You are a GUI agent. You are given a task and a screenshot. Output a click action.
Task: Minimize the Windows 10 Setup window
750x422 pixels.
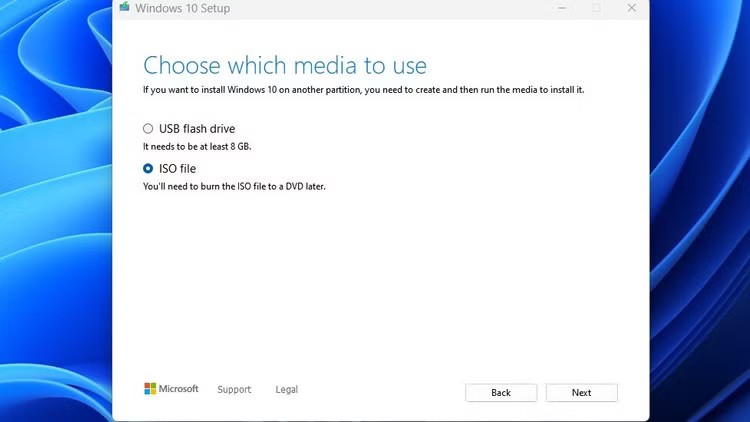tap(560, 8)
